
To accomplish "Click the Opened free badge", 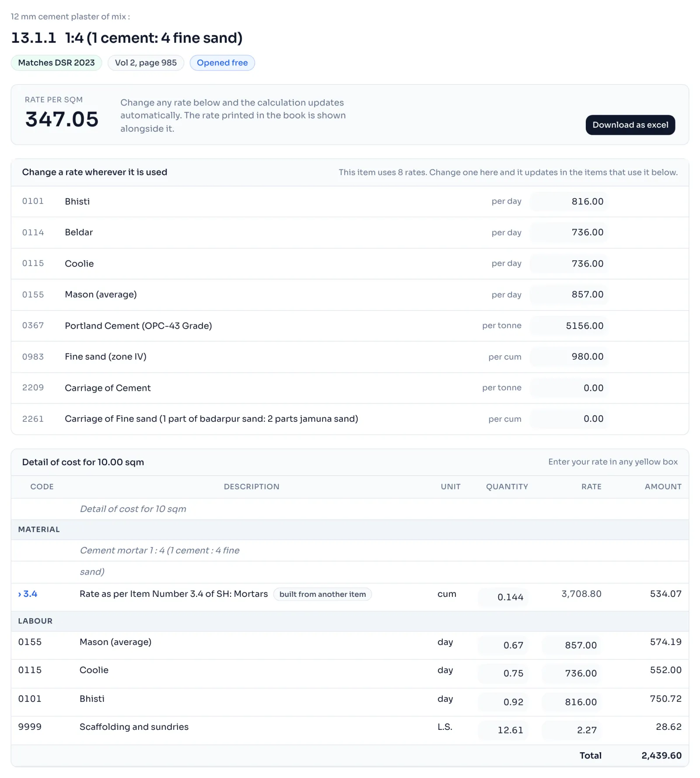I will 222,63.
